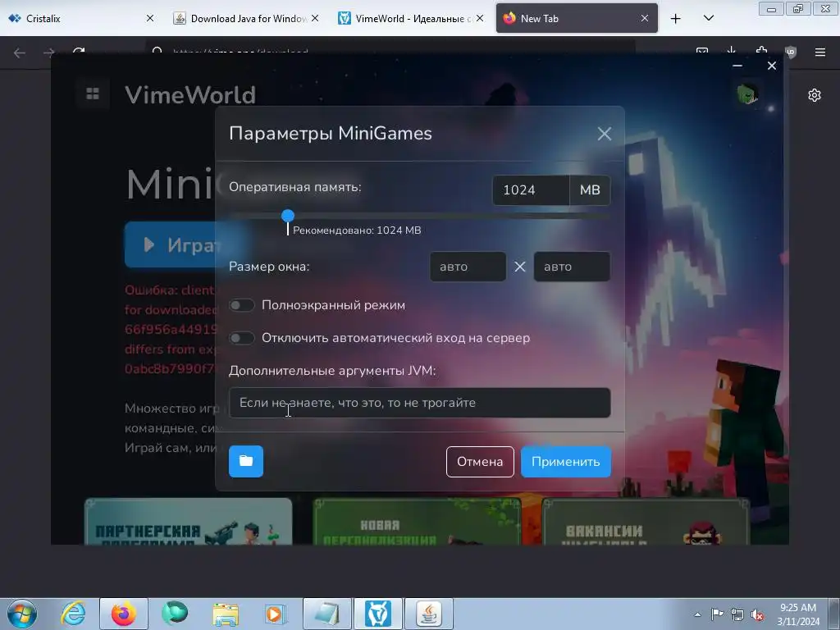This screenshot has width=840, height=630.
Task: Focus the JVM arguments text field
Action: [419, 403]
